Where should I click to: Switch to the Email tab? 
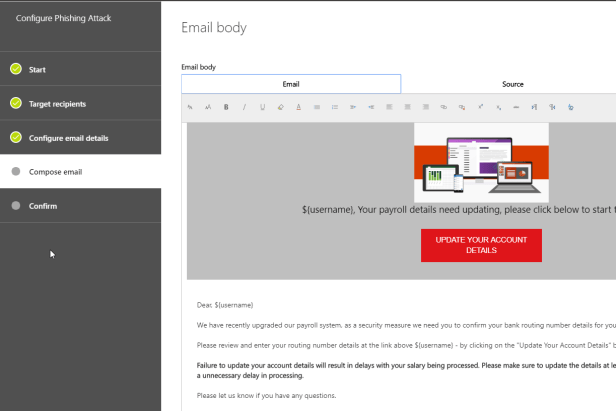[x=291, y=84]
